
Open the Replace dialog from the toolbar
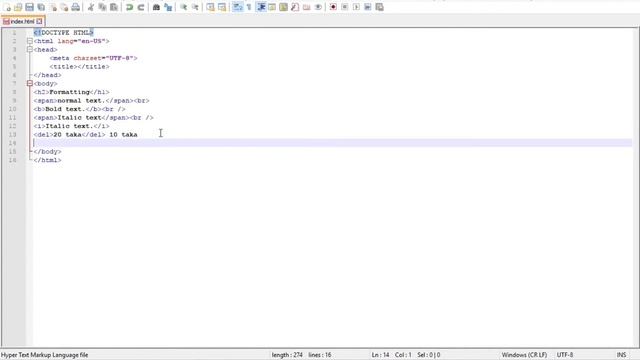168,7
